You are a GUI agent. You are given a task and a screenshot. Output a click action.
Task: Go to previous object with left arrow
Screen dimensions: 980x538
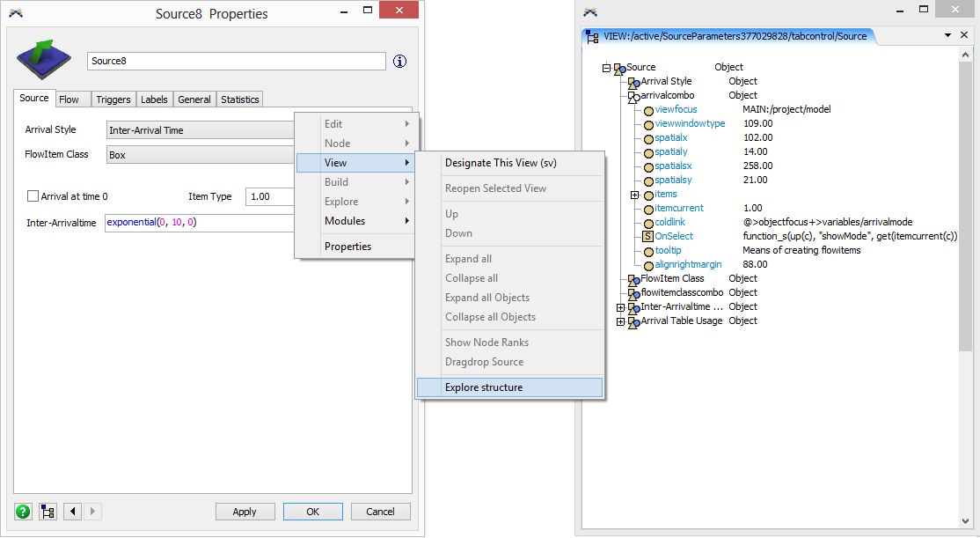coord(72,512)
